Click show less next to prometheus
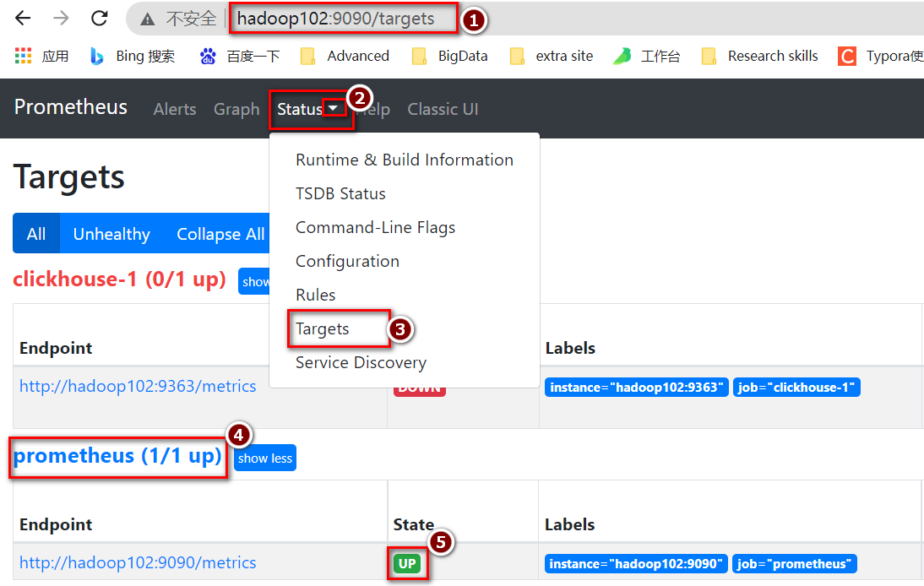This screenshot has height=586, width=924. [264, 458]
